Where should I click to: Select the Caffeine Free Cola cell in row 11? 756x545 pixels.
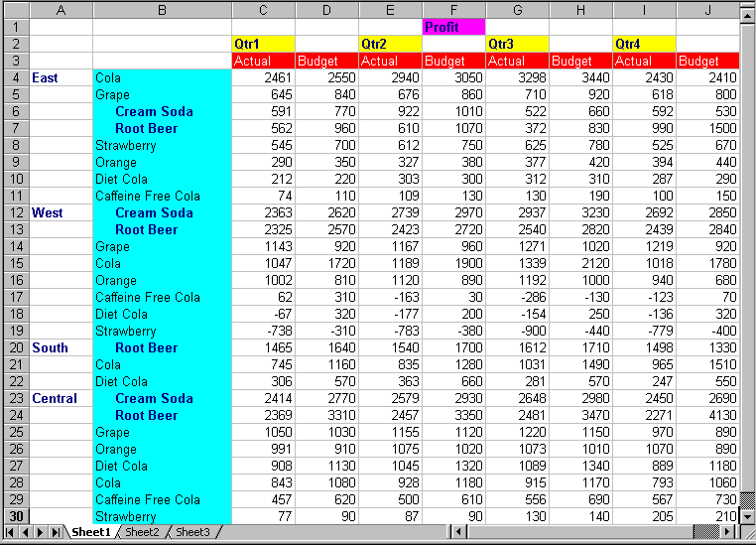(x=162, y=196)
